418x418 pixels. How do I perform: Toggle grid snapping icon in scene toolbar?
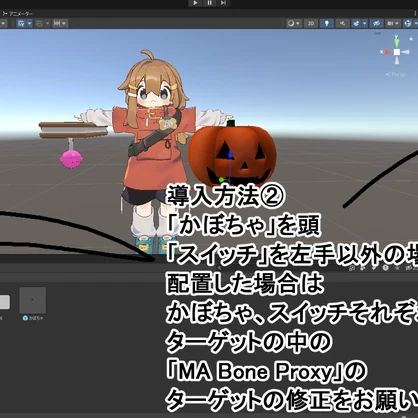[x=57, y=23]
